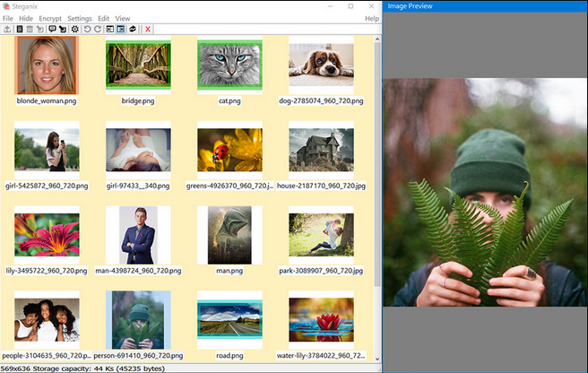Screen dimensions: 588x373
Task: Select the bridge.png thumbnail
Action: [x=138, y=65]
